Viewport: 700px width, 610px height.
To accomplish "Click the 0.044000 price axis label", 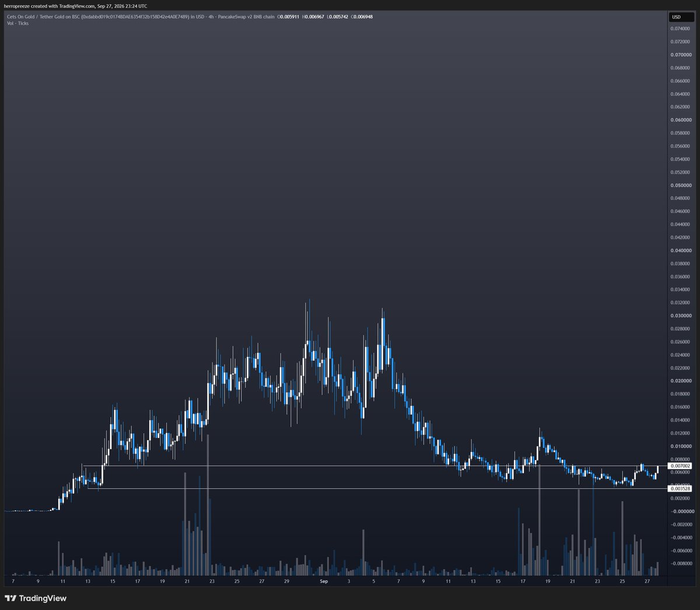I will [680, 225].
